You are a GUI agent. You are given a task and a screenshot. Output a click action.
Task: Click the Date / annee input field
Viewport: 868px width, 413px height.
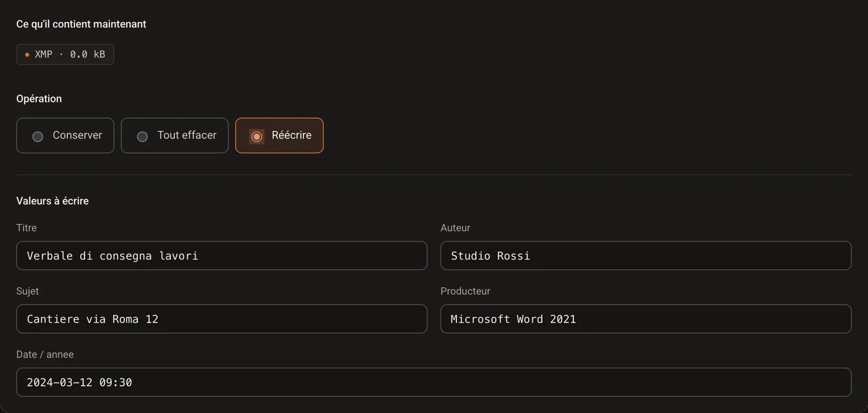434,383
